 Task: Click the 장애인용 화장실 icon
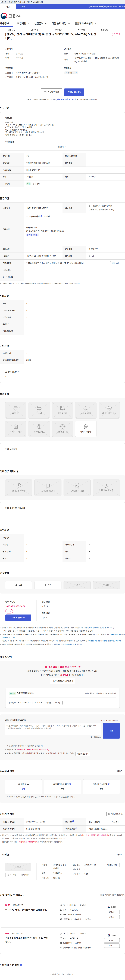click(x=77, y=488)
